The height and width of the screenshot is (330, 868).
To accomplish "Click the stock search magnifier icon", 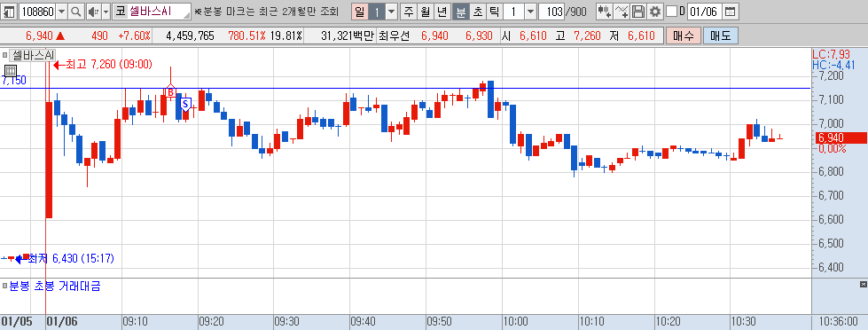I will click(x=76, y=11).
